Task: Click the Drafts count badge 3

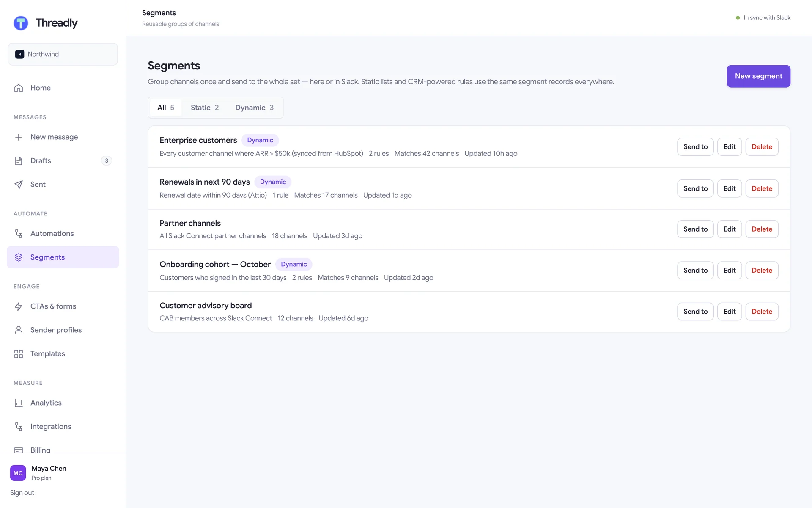Action: point(107,161)
